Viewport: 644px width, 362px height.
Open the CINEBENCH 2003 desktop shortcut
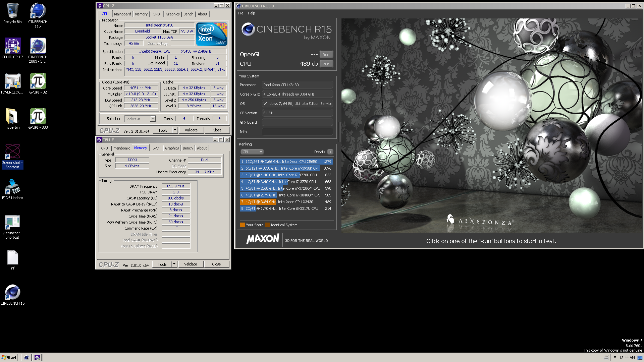pyautogui.click(x=38, y=51)
